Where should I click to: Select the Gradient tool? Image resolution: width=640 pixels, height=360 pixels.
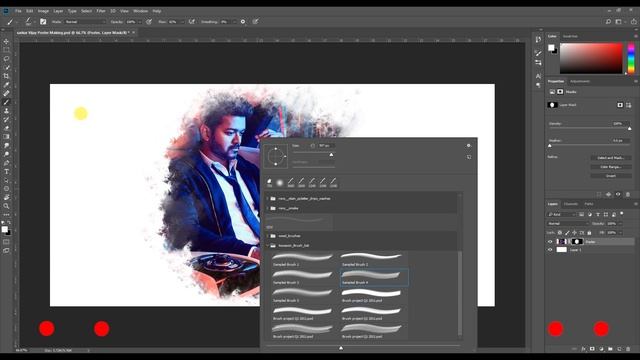(x=6, y=137)
